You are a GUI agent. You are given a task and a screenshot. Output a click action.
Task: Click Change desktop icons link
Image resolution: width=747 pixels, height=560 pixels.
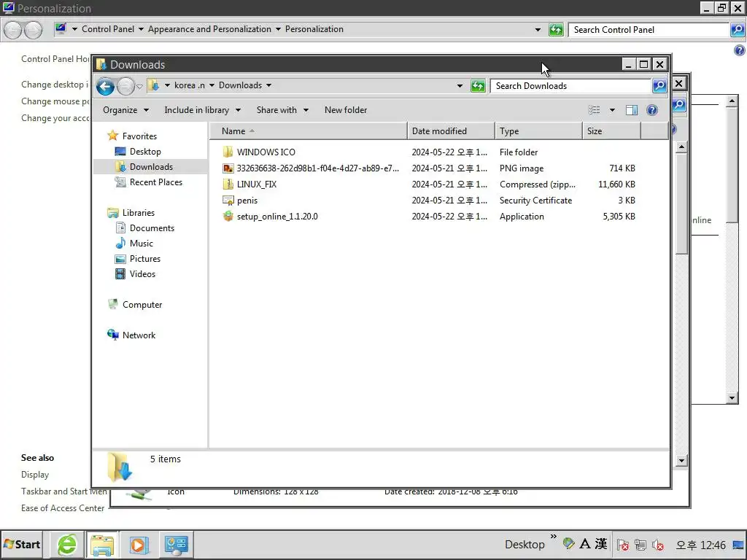coord(55,85)
